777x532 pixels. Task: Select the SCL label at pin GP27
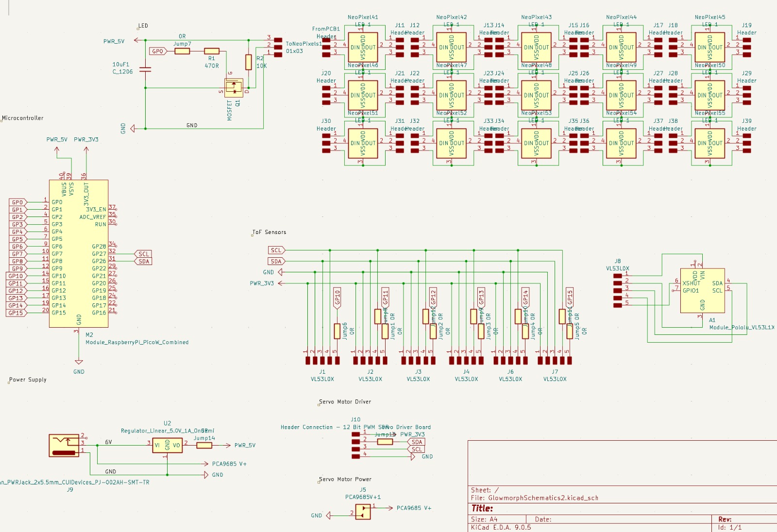[143, 254]
